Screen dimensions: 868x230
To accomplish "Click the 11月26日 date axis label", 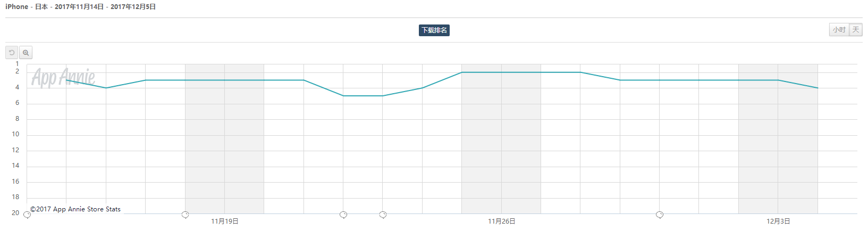I will 501,221.
